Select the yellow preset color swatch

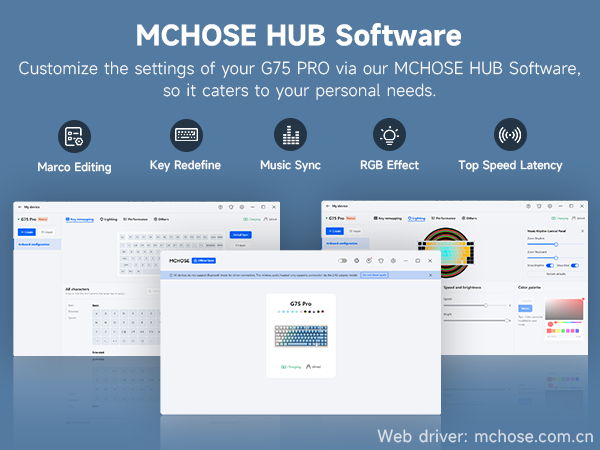click(558, 331)
